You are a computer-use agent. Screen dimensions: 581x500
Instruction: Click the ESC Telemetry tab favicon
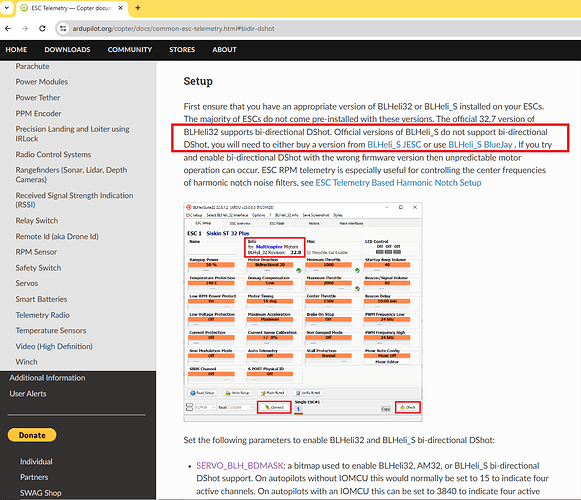pos(24,8)
